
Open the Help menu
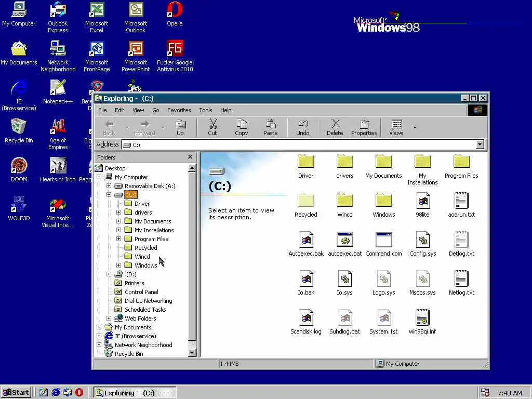(x=225, y=110)
